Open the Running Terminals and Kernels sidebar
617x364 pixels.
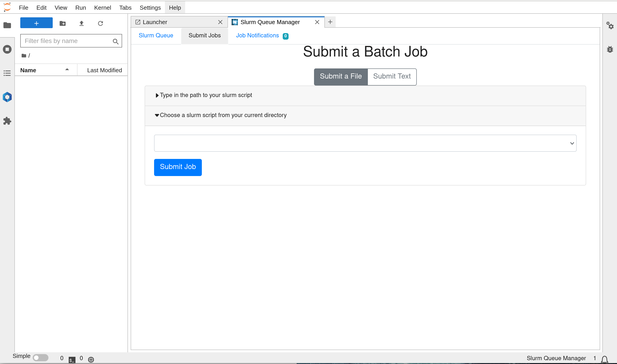[x=7, y=49]
